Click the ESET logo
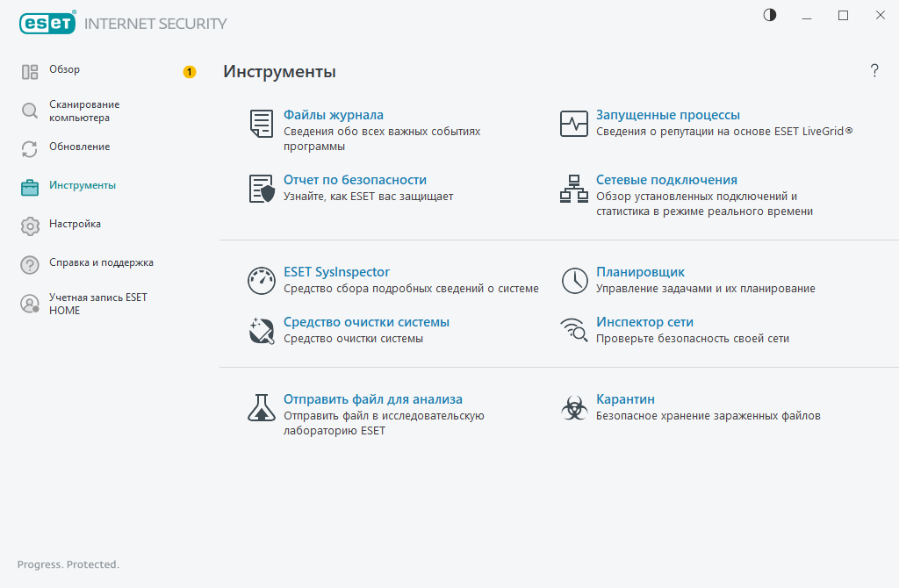The height and width of the screenshot is (588, 899). (47, 23)
